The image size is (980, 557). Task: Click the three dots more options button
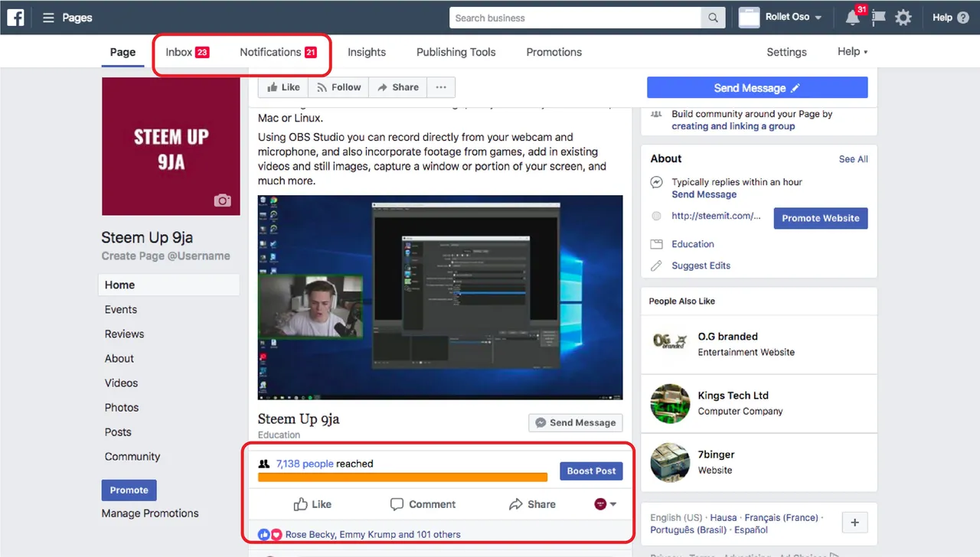(441, 87)
